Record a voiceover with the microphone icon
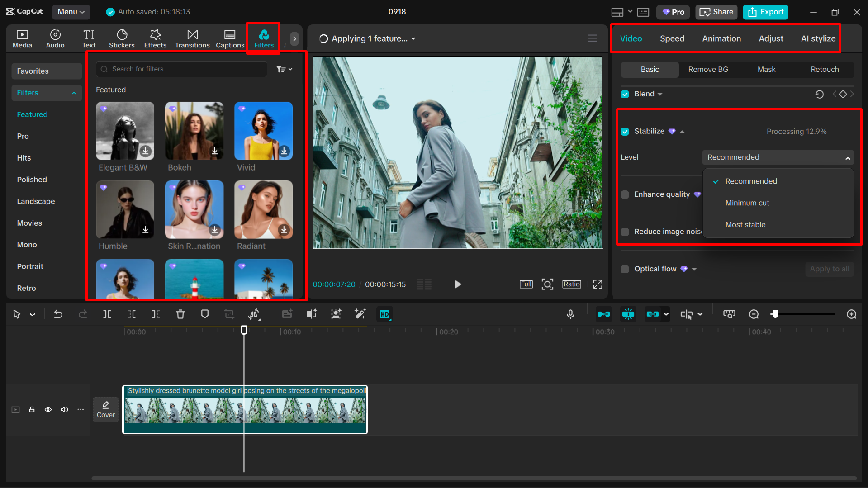Viewport: 868px width, 488px height. (570, 314)
